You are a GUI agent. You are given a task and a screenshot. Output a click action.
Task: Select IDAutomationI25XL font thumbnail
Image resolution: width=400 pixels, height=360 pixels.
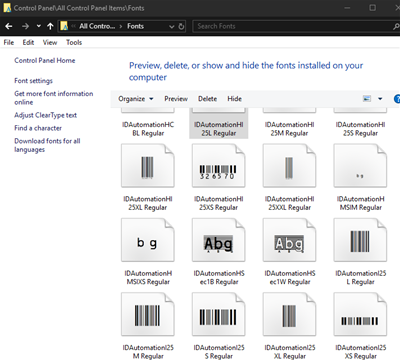click(289, 314)
